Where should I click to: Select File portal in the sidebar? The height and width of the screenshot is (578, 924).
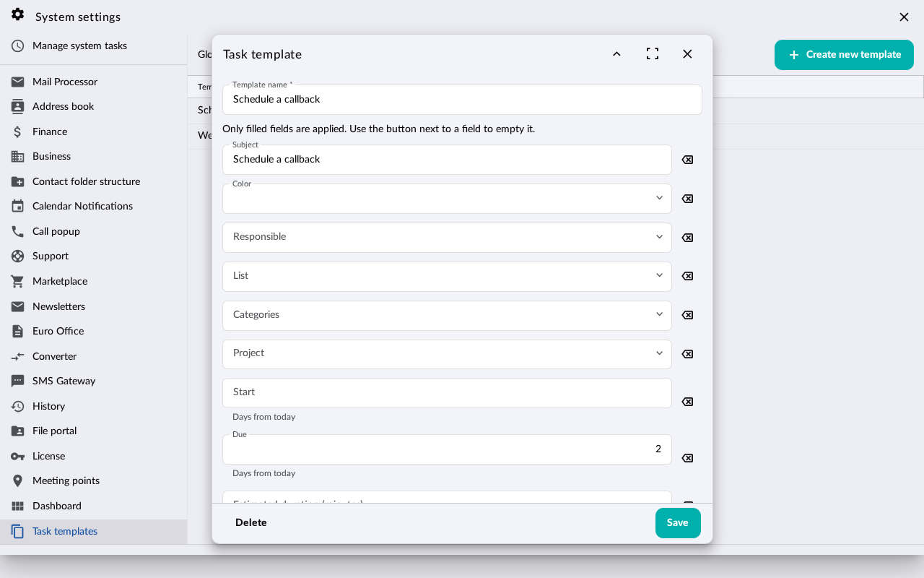(x=94, y=431)
